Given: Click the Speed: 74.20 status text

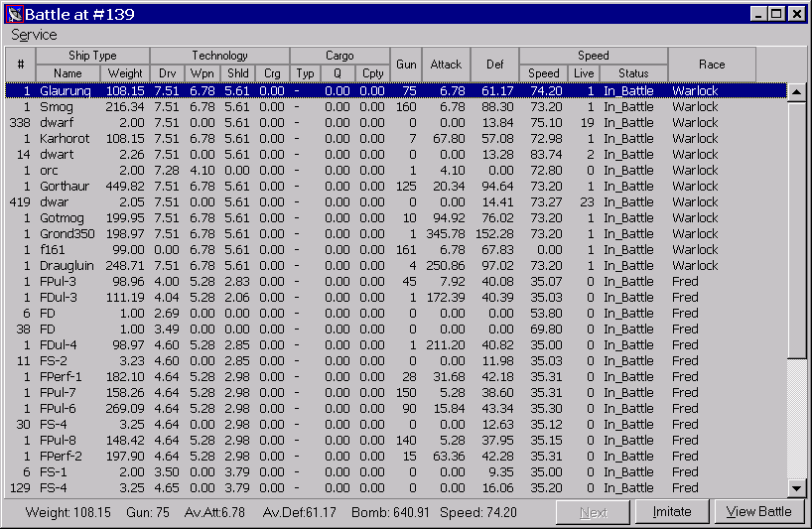Looking at the screenshot, I should [x=478, y=512].
